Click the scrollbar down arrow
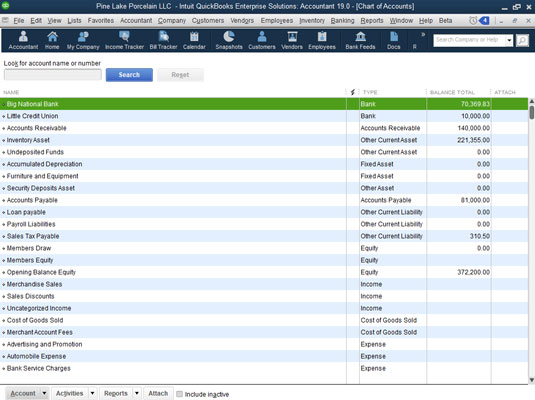 [x=532, y=380]
